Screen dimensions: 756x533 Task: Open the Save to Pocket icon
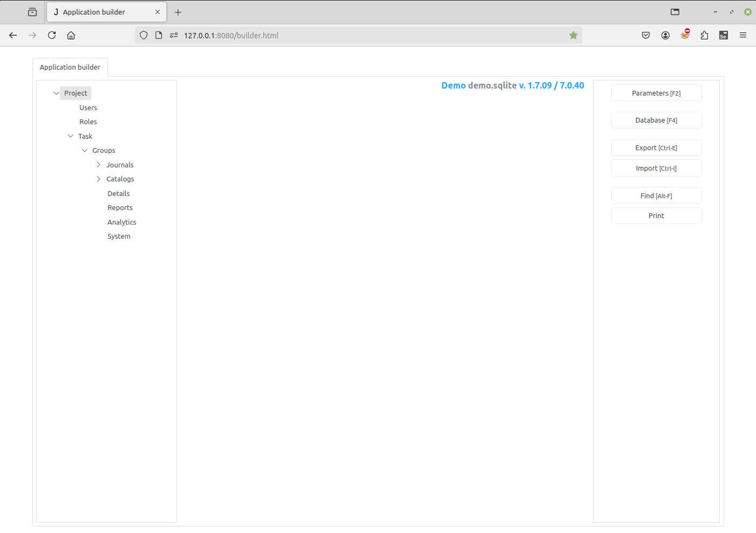646,35
